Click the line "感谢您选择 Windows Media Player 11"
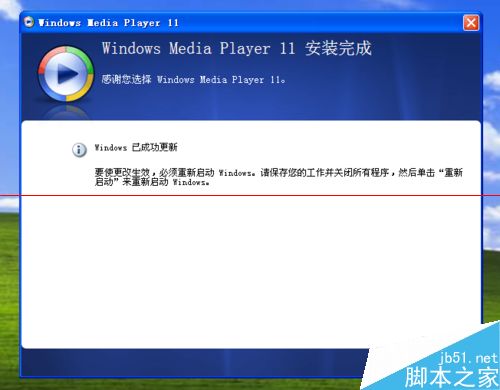 [193, 79]
